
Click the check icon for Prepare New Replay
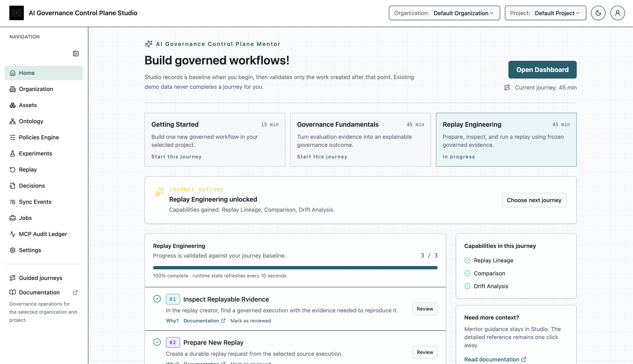[x=157, y=342]
